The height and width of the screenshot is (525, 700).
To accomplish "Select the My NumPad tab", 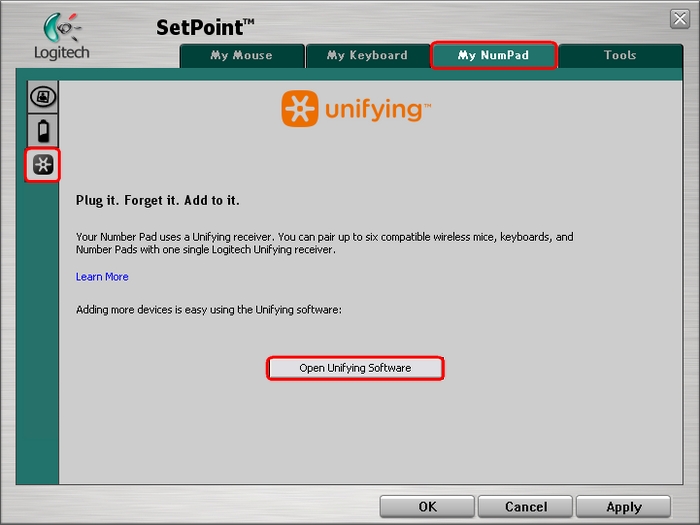I will tap(494, 55).
